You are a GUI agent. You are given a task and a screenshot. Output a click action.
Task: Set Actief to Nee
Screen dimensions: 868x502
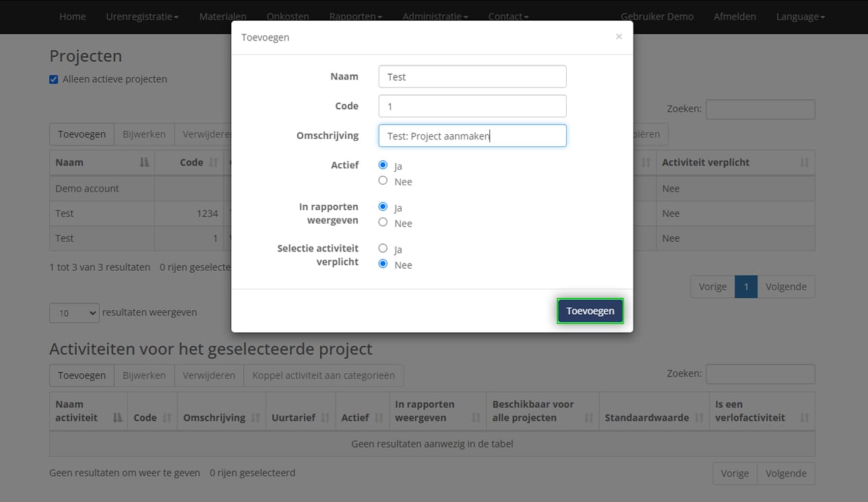383,181
